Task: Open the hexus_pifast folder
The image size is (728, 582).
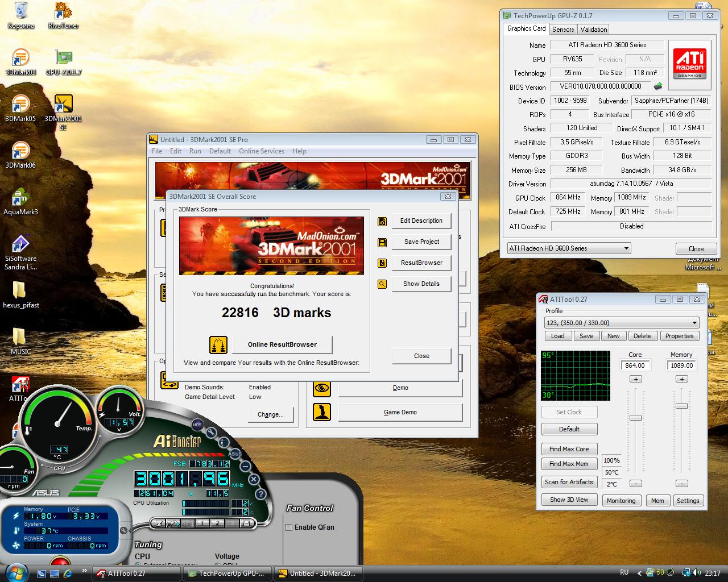Action: (20, 295)
